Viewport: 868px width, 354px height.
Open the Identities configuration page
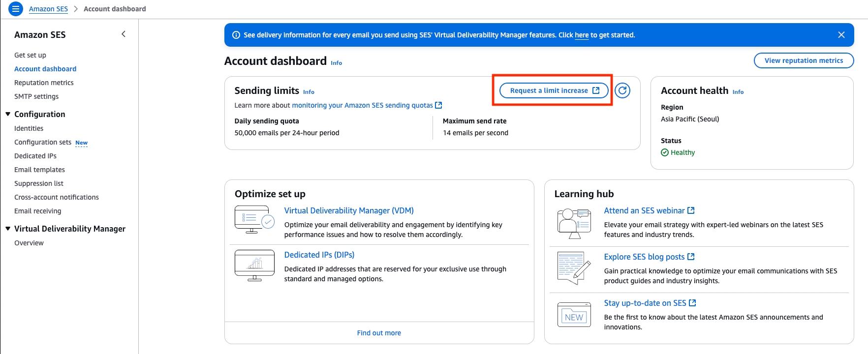point(29,128)
